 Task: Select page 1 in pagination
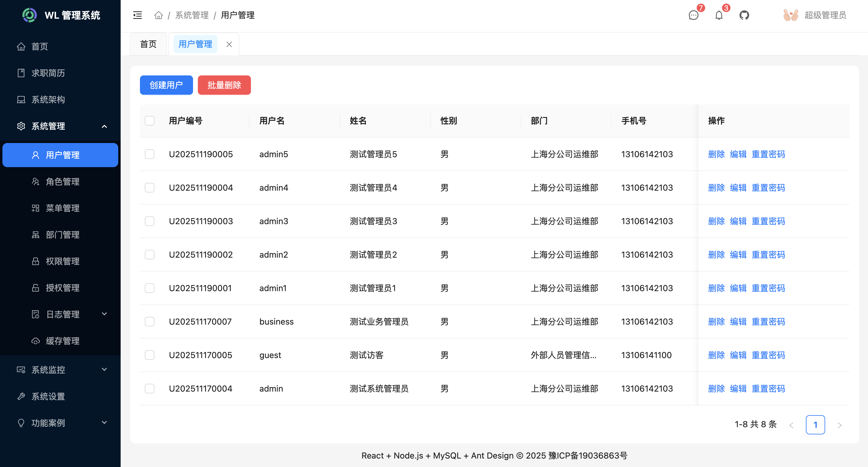(x=815, y=424)
